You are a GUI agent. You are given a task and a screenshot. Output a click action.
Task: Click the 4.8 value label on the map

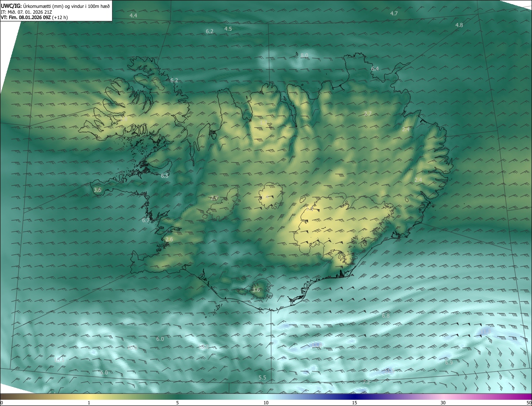(459, 25)
